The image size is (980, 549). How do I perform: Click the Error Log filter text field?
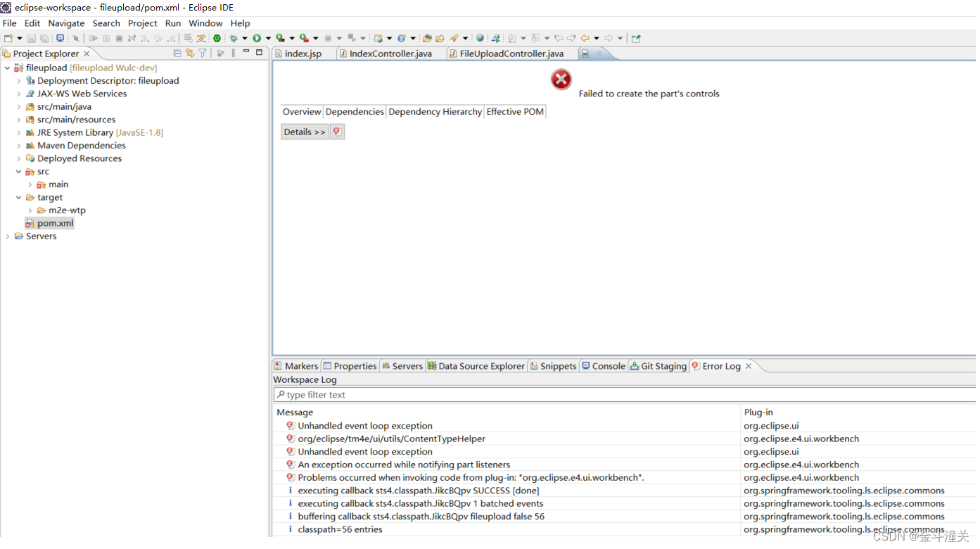(x=625, y=395)
